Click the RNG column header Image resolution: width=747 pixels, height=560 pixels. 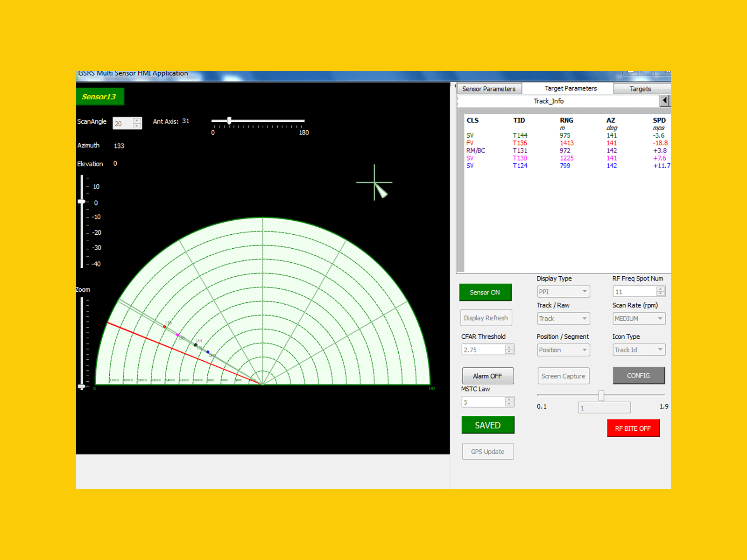[566, 120]
